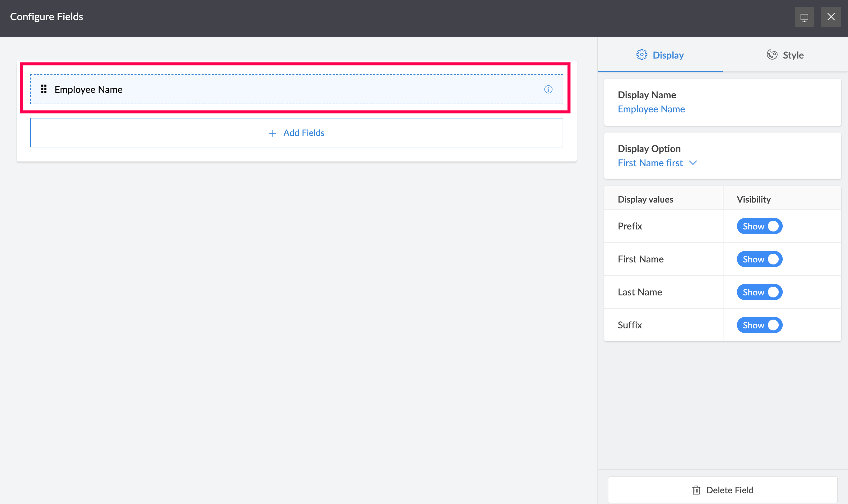Click the info icon on Employee Name row
Viewport: 848px width, 504px height.
(548, 89)
